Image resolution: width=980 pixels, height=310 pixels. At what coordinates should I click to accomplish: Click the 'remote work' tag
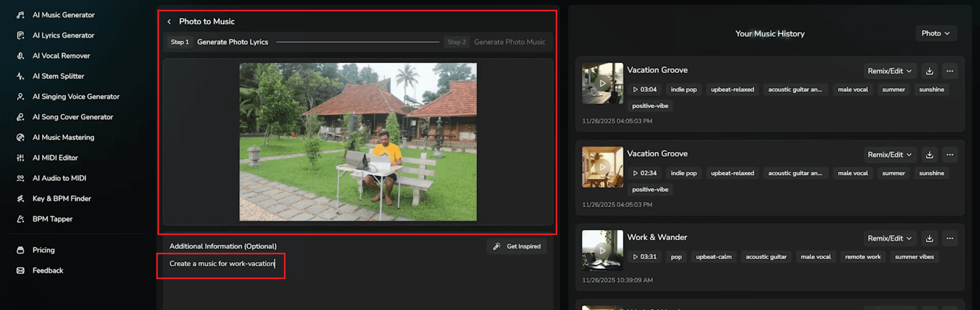point(863,257)
